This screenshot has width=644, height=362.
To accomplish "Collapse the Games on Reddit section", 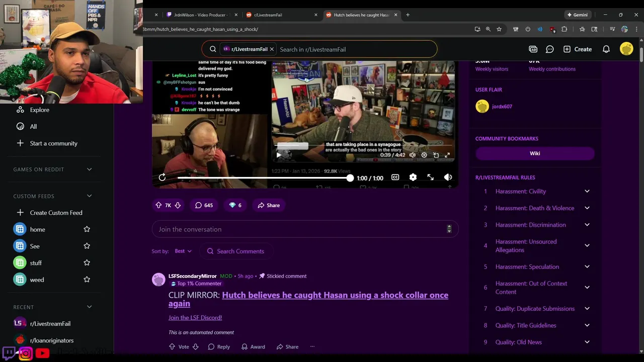I will (90, 169).
